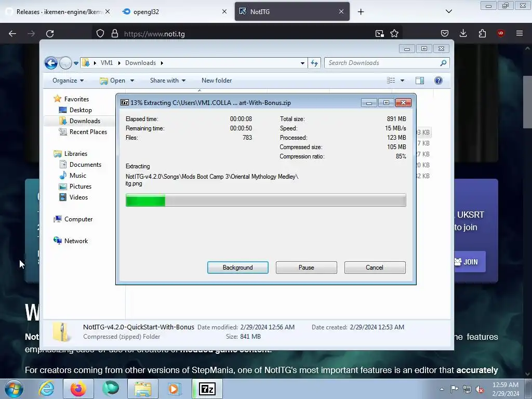Open the Windows Start menu
The width and height of the screenshot is (532, 399).
click(x=14, y=389)
